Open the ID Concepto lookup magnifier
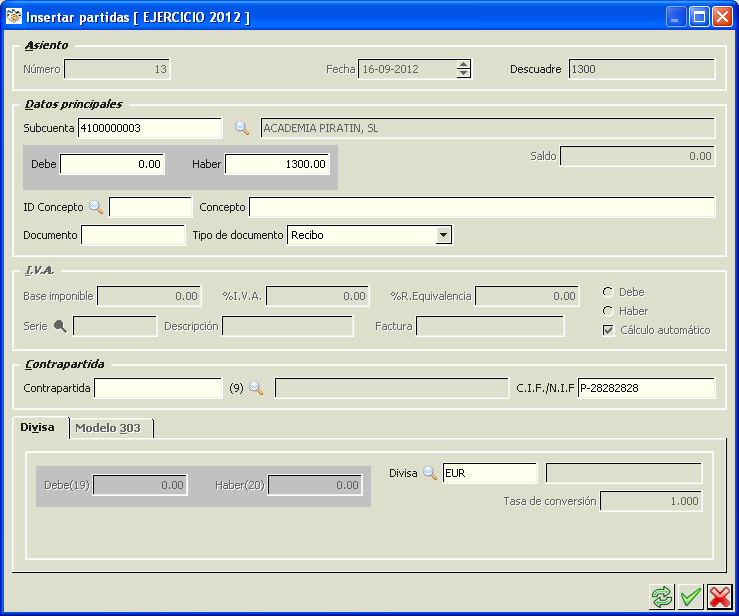 [96, 207]
